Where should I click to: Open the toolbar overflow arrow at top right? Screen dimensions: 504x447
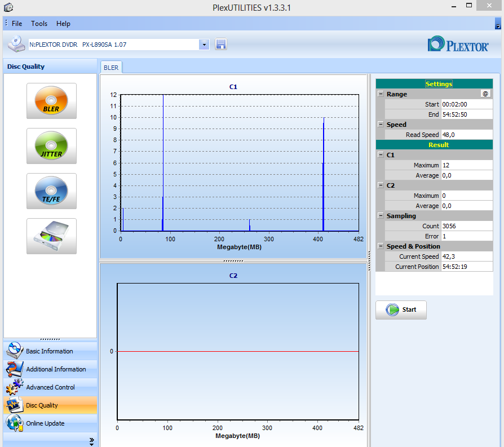point(498,24)
